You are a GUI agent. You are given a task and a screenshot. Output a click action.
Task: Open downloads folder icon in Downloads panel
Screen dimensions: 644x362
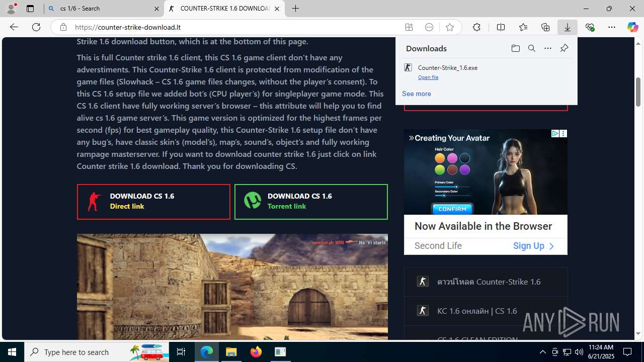[x=515, y=48]
